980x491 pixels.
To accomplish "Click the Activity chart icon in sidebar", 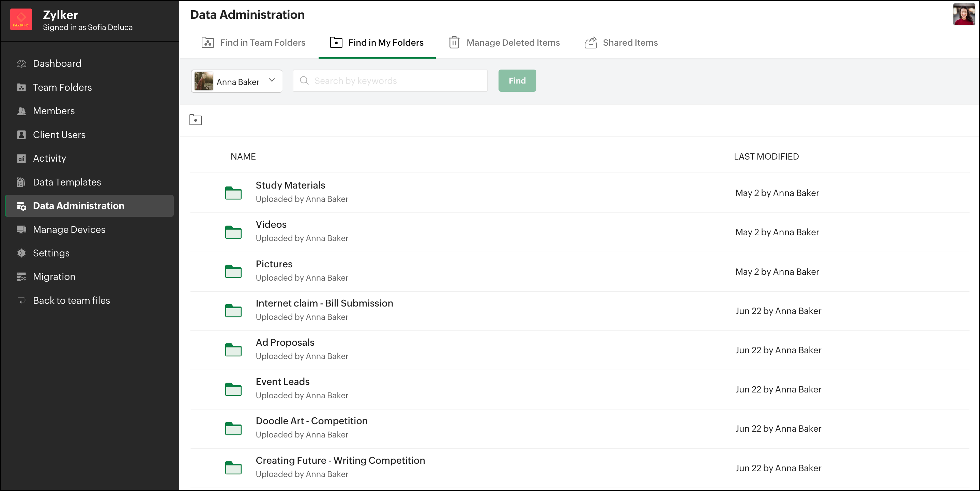I will point(22,158).
